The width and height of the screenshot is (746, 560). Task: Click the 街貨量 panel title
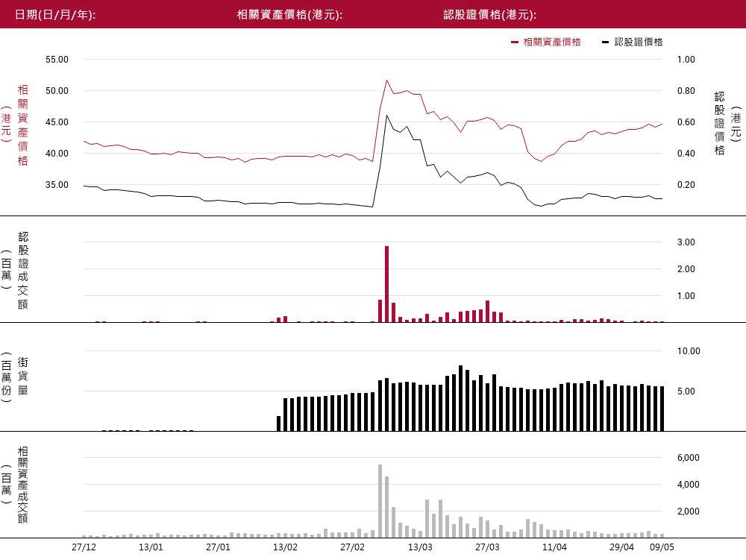coord(23,376)
